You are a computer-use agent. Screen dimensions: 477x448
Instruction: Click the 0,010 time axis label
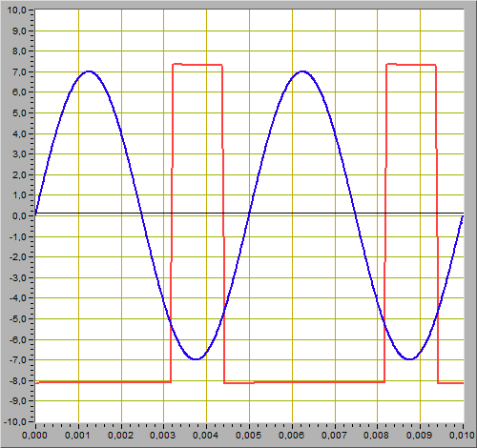click(x=462, y=436)
